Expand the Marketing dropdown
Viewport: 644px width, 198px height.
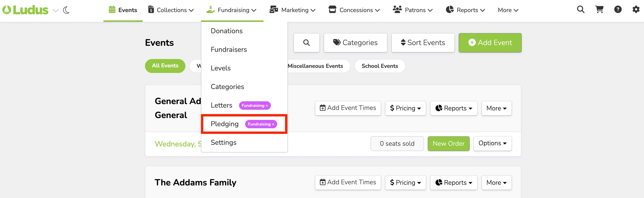click(292, 10)
